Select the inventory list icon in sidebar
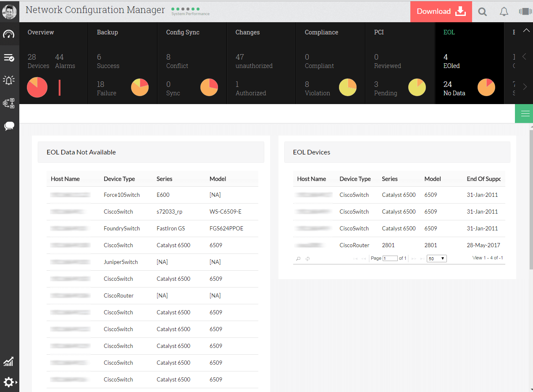The width and height of the screenshot is (533, 392). [9, 57]
